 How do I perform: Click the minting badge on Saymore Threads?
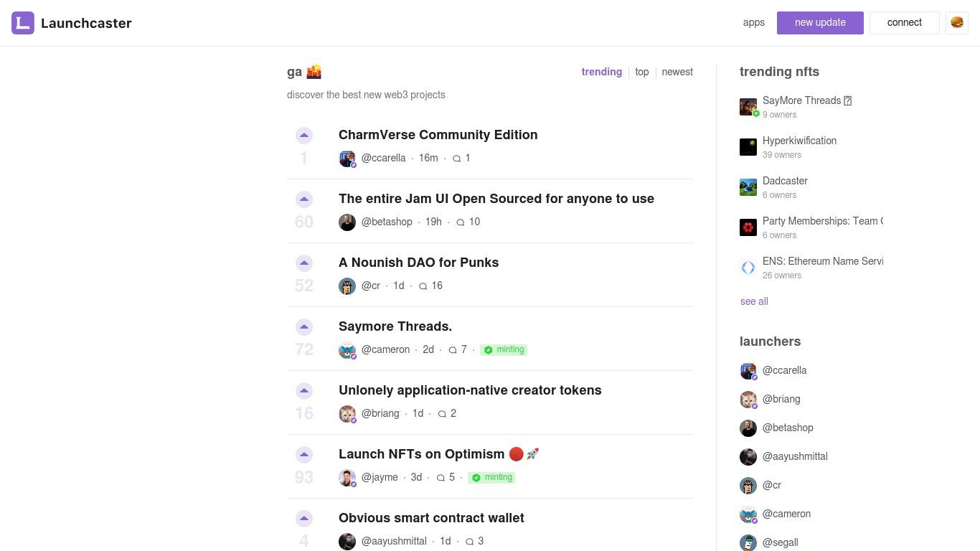pos(504,350)
